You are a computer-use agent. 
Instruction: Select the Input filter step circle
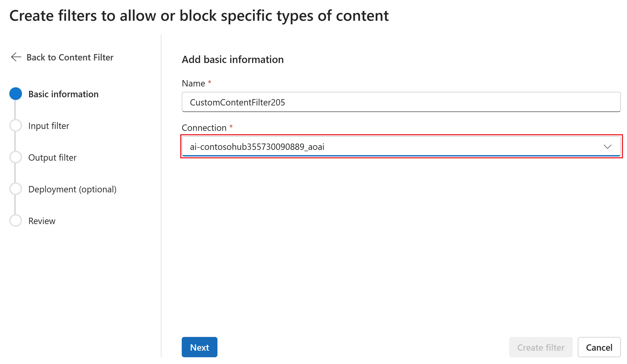click(x=16, y=125)
